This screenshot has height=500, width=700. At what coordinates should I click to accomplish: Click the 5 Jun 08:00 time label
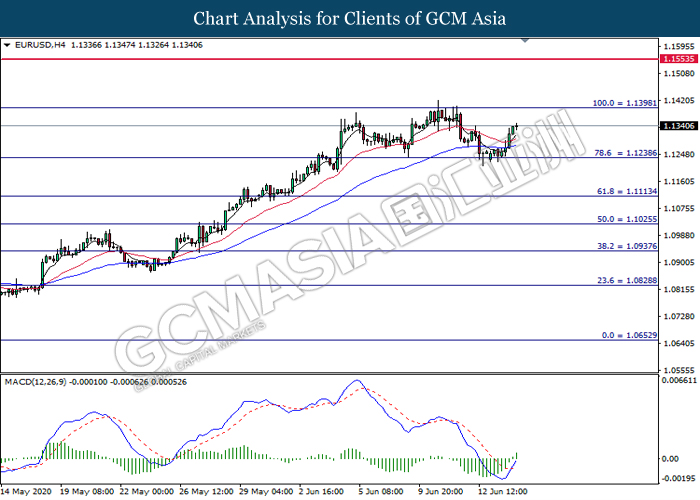pyautogui.click(x=381, y=492)
